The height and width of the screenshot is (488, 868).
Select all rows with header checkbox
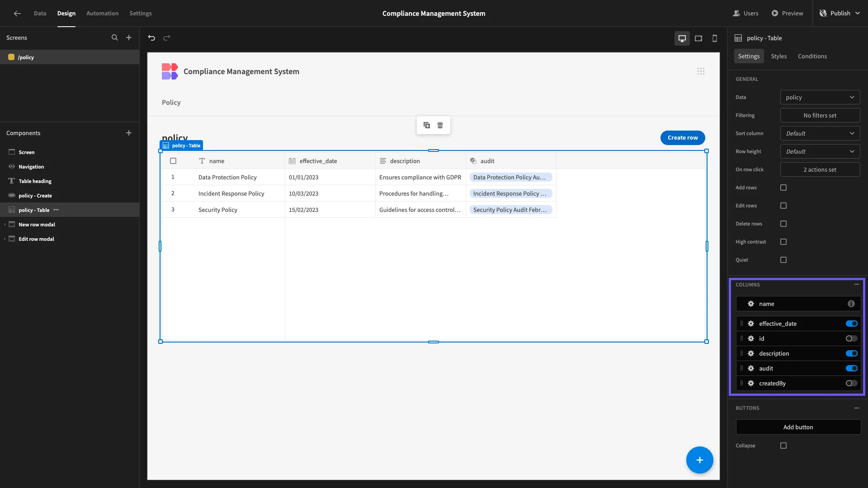click(x=173, y=161)
